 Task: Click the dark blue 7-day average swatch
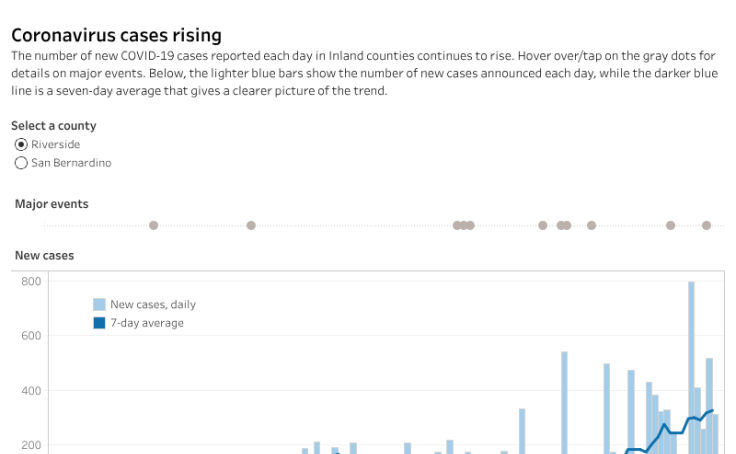pyautogui.click(x=99, y=323)
